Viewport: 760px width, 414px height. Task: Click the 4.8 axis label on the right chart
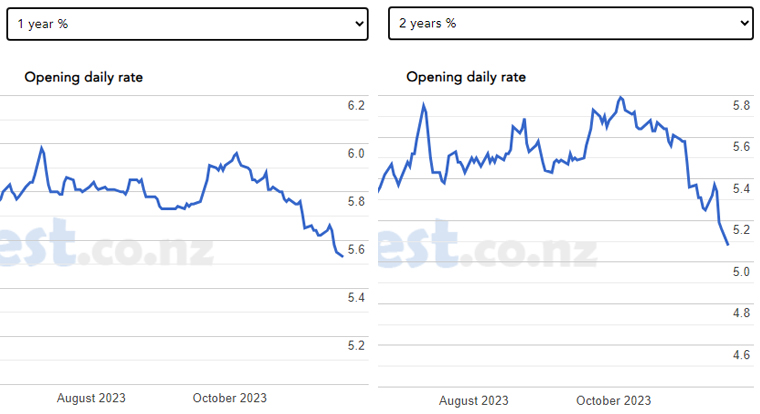(741, 314)
